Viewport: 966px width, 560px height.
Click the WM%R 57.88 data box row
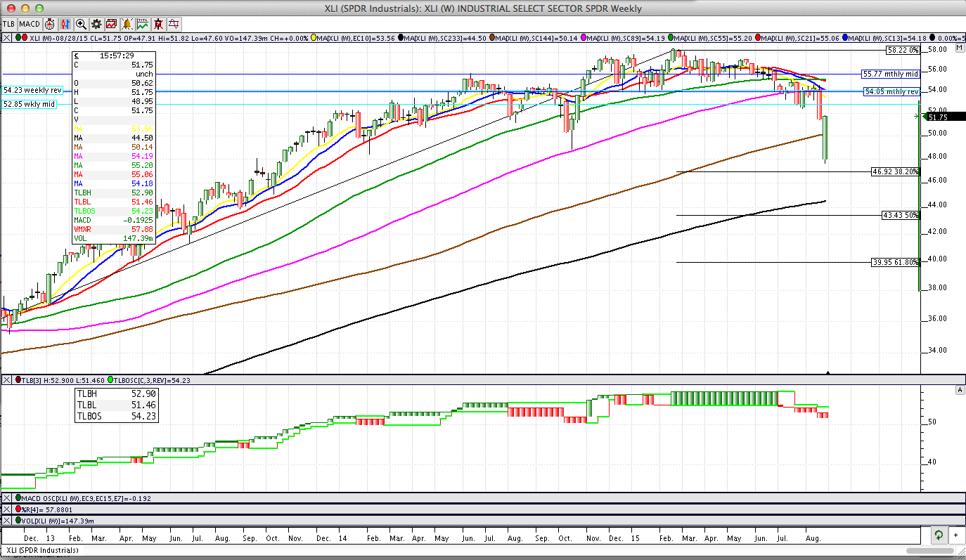pyautogui.click(x=113, y=229)
